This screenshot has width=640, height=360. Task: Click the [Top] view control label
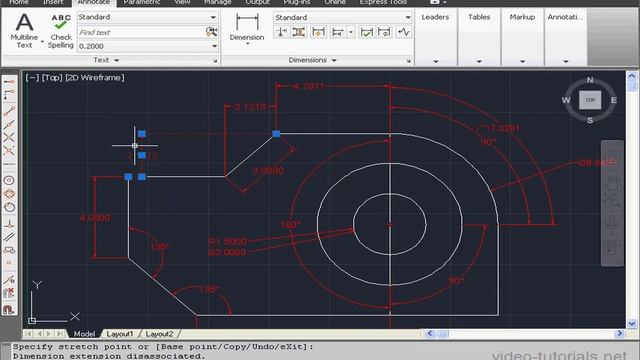52,78
